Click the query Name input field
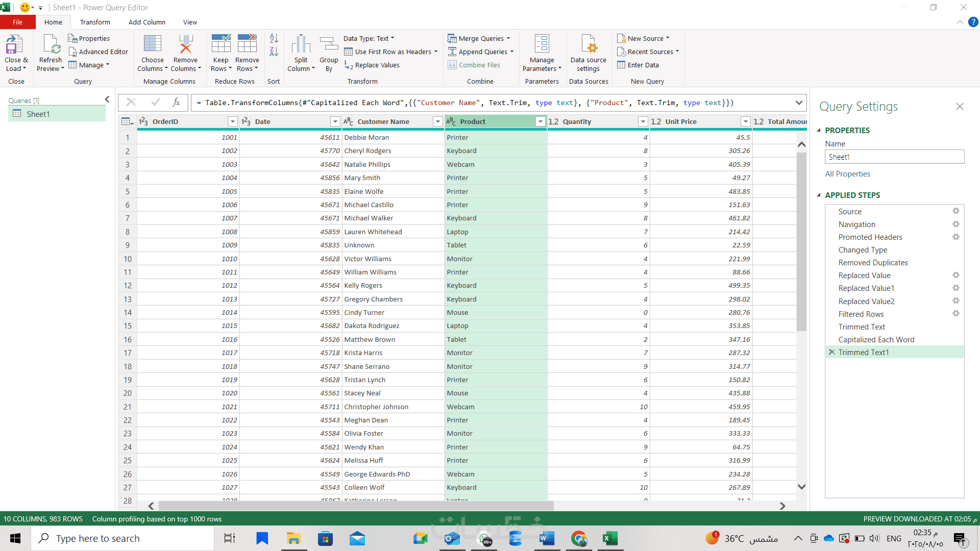 pyautogui.click(x=894, y=157)
